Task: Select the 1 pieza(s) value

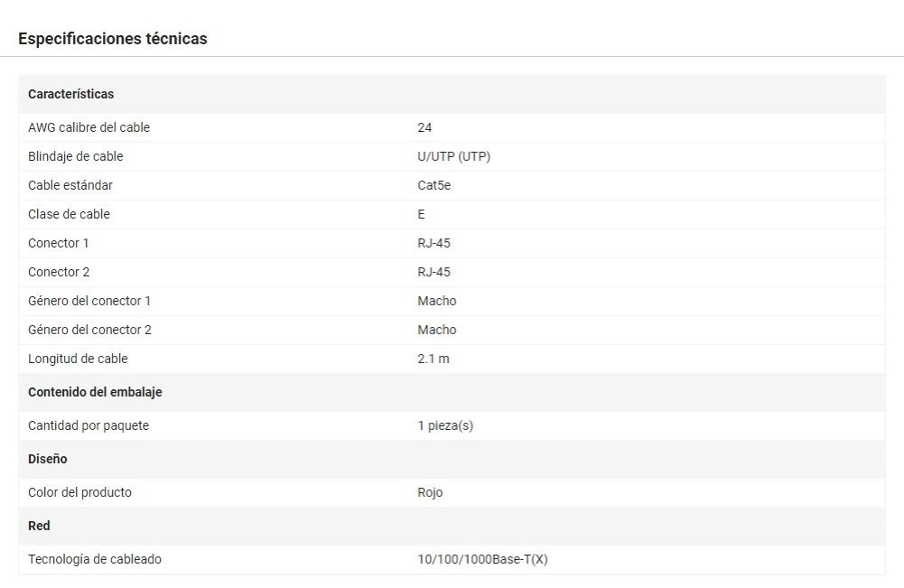Action: pos(445,425)
